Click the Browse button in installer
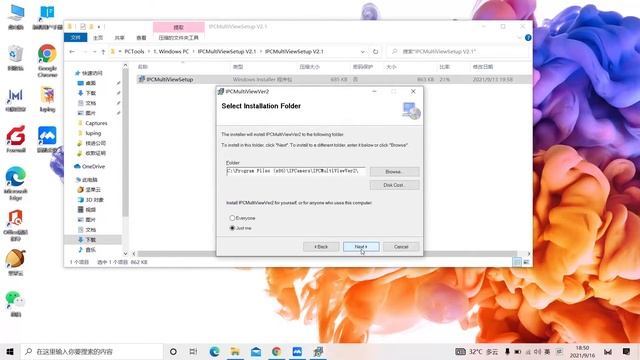Image resolution: width=640 pixels, height=360 pixels. (394, 172)
